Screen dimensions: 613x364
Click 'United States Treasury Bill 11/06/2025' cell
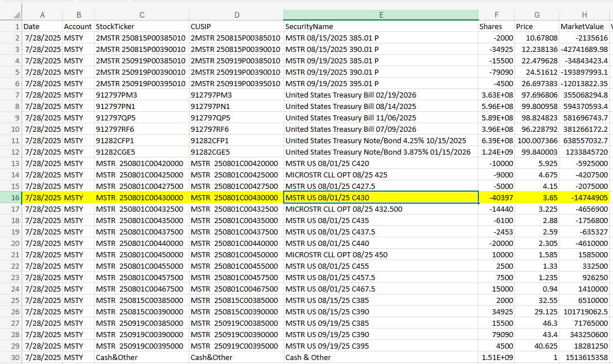pyautogui.click(x=381, y=118)
